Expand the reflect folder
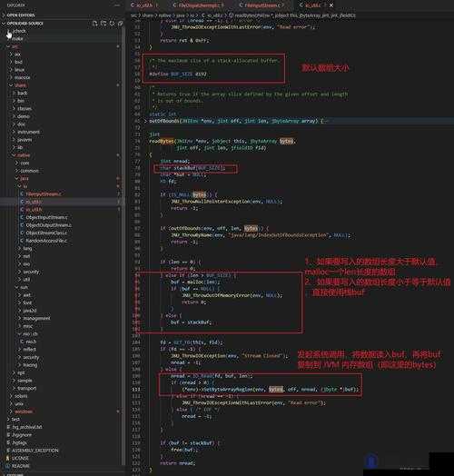This screenshot has width=454, height=476. click(x=27, y=349)
